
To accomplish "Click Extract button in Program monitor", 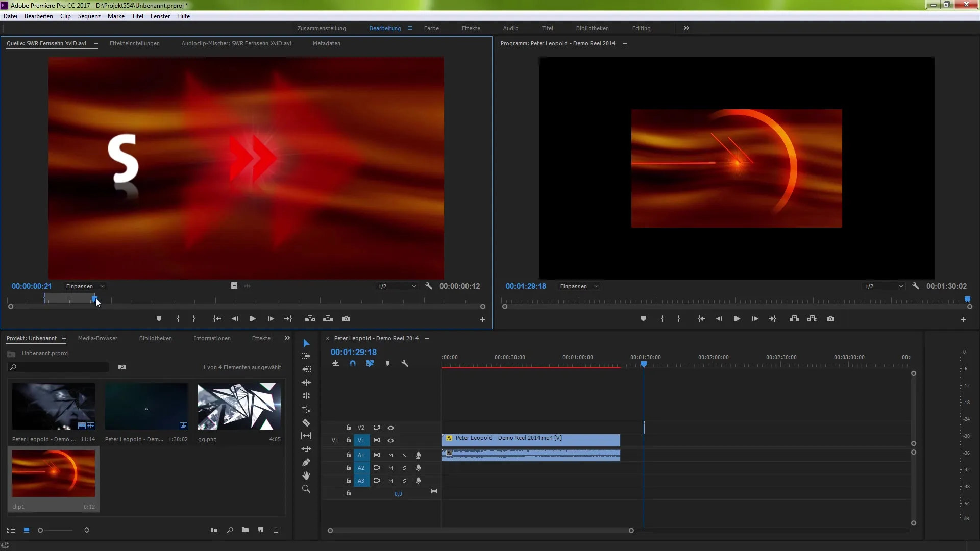I will (x=813, y=319).
